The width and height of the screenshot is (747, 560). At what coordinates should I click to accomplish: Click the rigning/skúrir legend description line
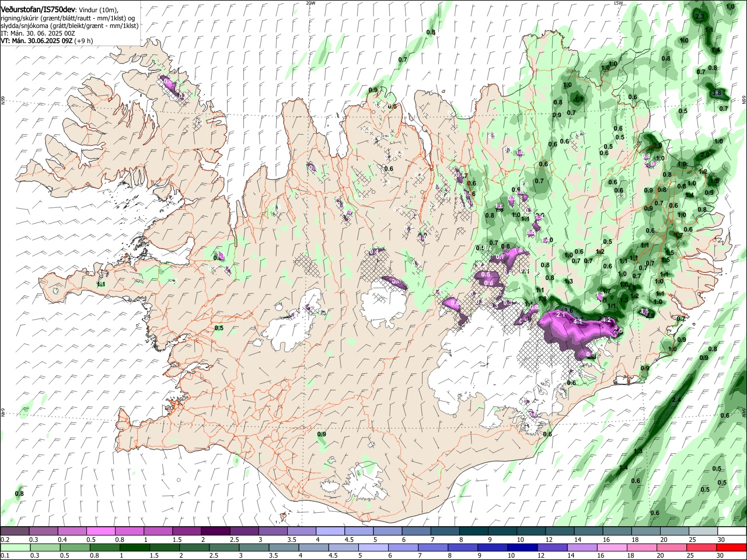(68, 18)
